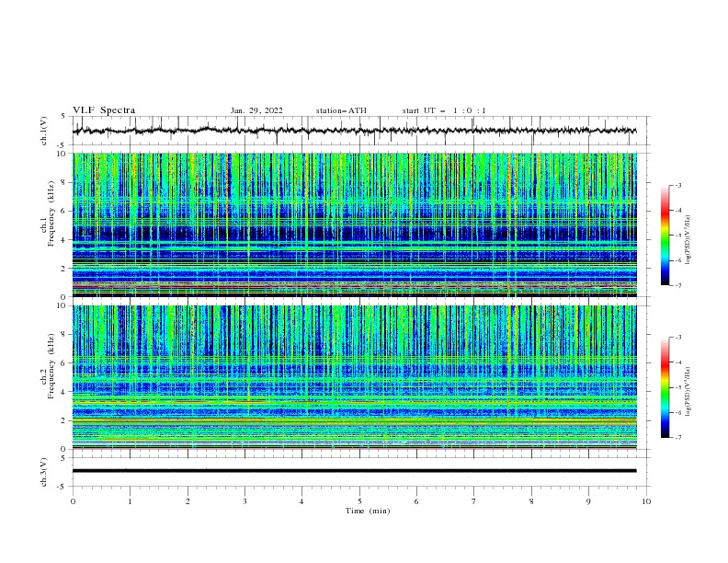
Task: Click the ch.1 color bar "-7" label
Action: (x=677, y=285)
